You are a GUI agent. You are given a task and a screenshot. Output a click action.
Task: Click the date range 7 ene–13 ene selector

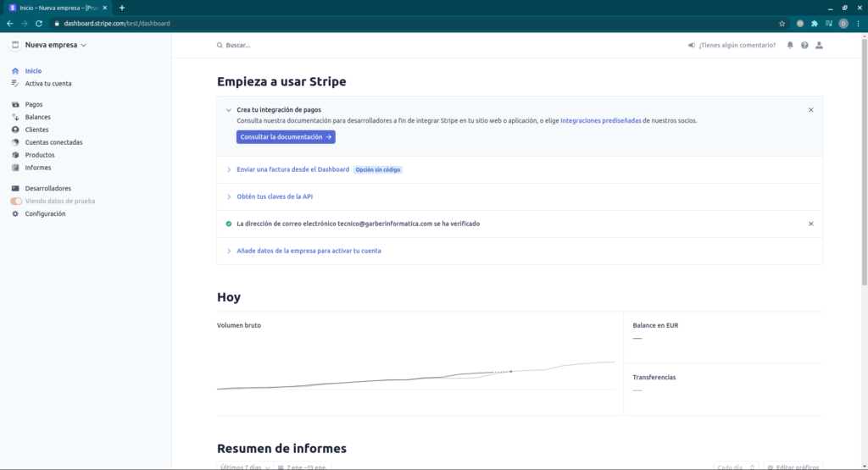click(303, 467)
